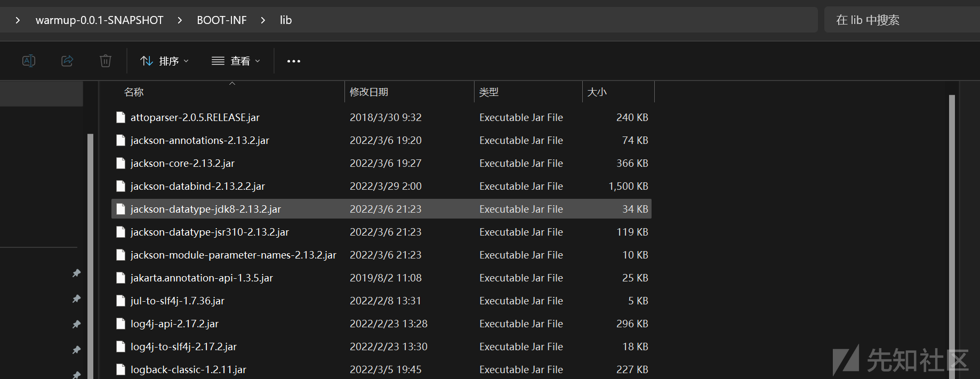Sort by 类型 column header
The image size is (980, 379).
tap(489, 92)
